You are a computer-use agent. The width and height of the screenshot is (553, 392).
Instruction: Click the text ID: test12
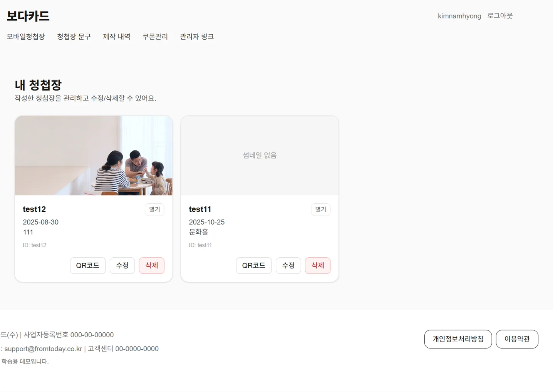tap(35, 245)
